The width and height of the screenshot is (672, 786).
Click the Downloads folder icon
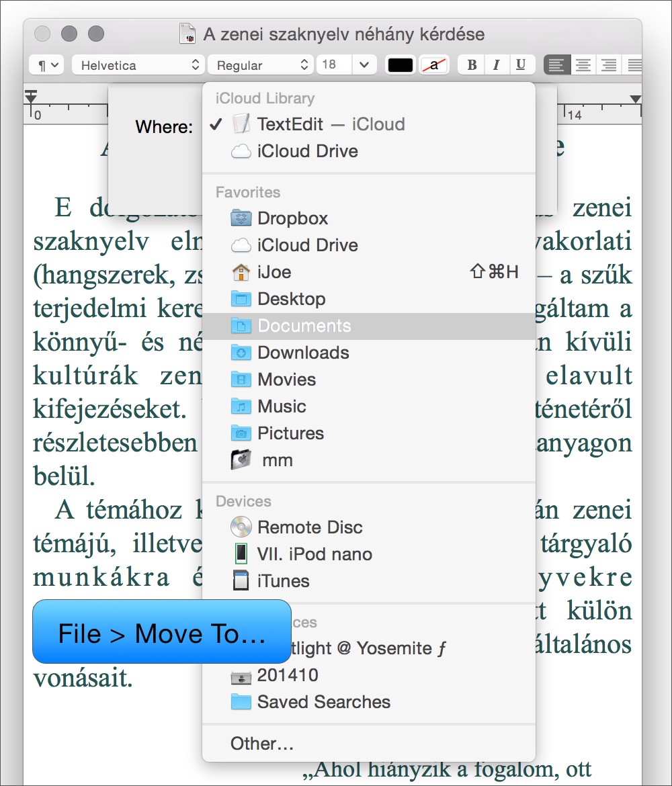tap(241, 353)
